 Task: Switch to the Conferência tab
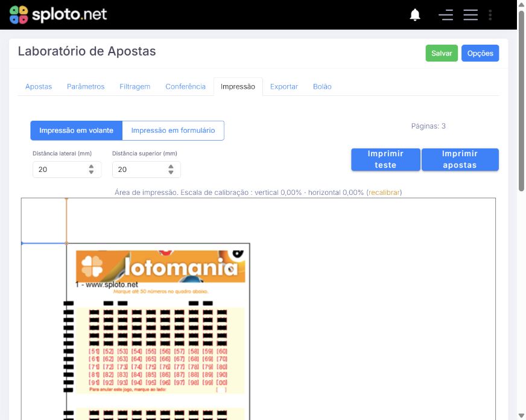pos(186,86)
